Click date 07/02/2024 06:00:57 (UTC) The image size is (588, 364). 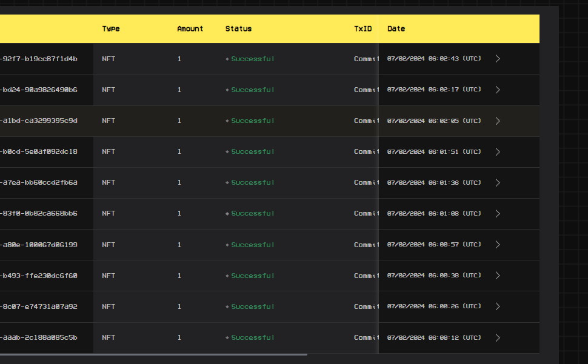[434, 244]
